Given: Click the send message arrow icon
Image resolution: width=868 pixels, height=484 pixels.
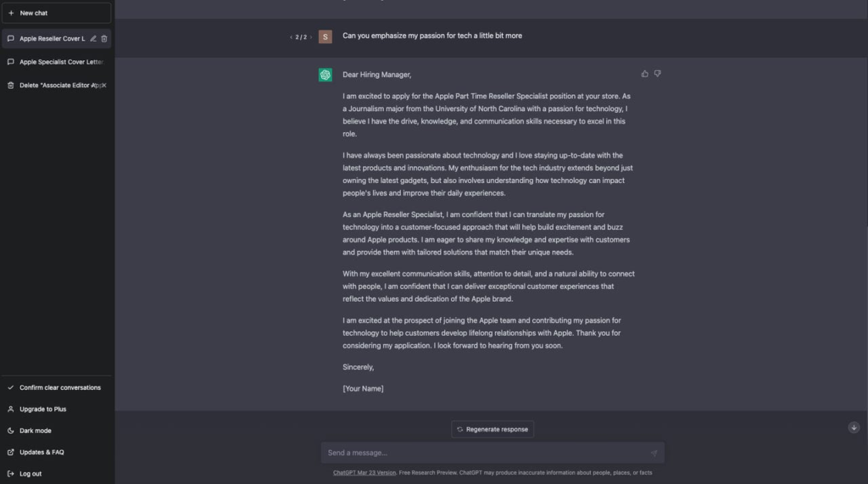Looking at the screenshot, I should pos(654,453).
